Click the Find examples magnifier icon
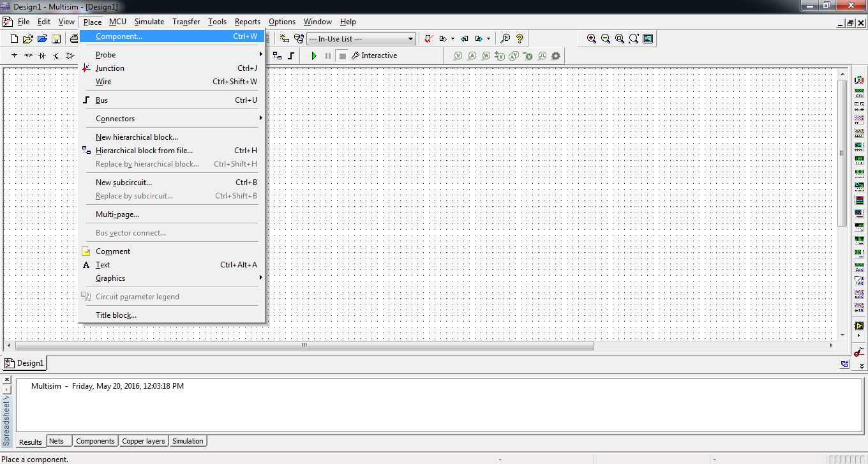This screenshot has width=868, height=464. coord(505,39)
